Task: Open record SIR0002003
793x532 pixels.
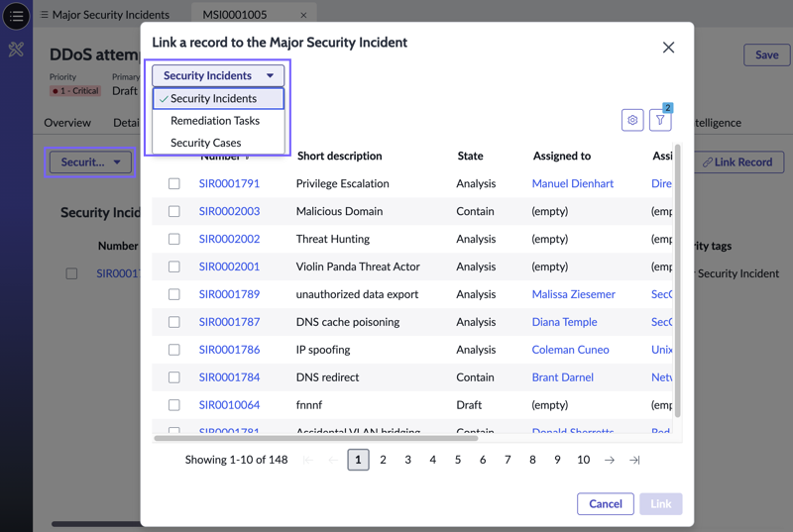Action: tap(229, 211)
